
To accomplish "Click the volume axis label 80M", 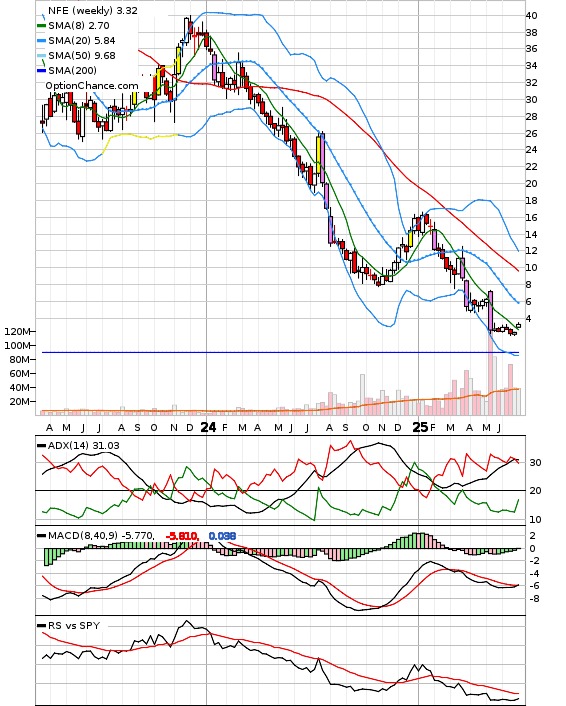I will pos(20,360).
